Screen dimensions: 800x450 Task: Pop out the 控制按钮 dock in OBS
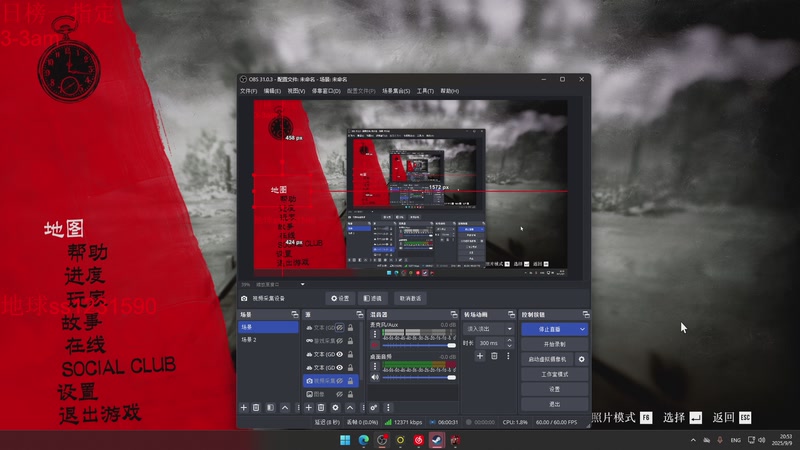[586, 314]
